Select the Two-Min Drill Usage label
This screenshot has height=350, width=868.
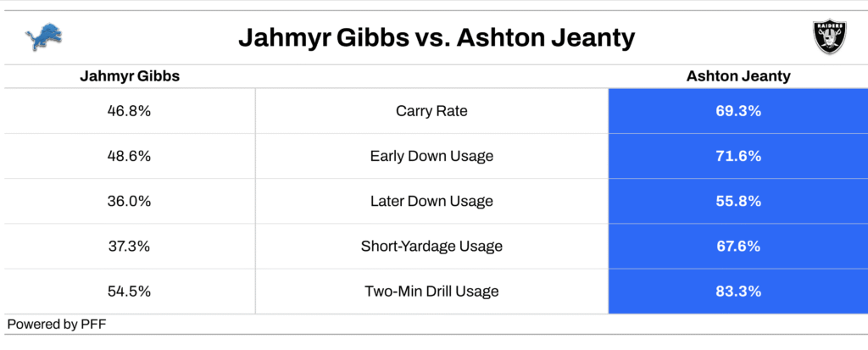coord(431,292)
